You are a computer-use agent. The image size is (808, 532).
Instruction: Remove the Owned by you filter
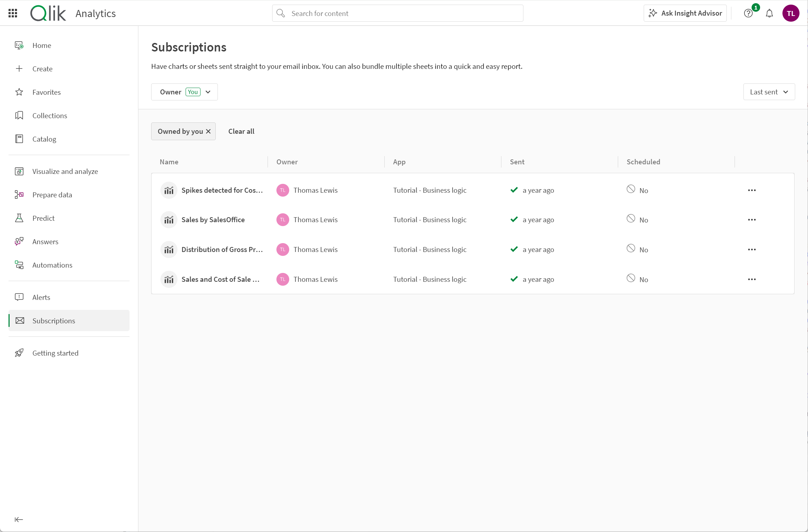[208, 131]
